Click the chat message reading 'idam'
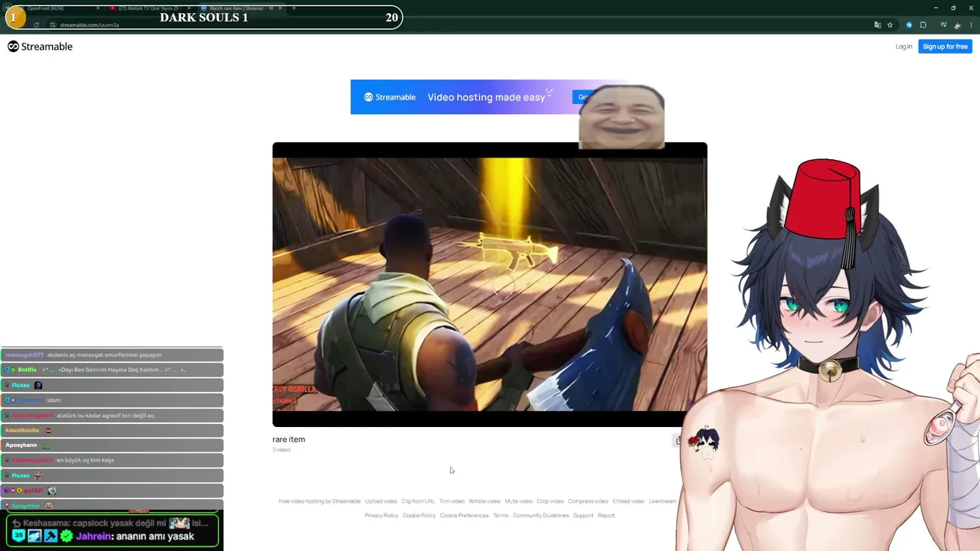The width and height of the screenshot is (980, 551). [x=112, y=400]
